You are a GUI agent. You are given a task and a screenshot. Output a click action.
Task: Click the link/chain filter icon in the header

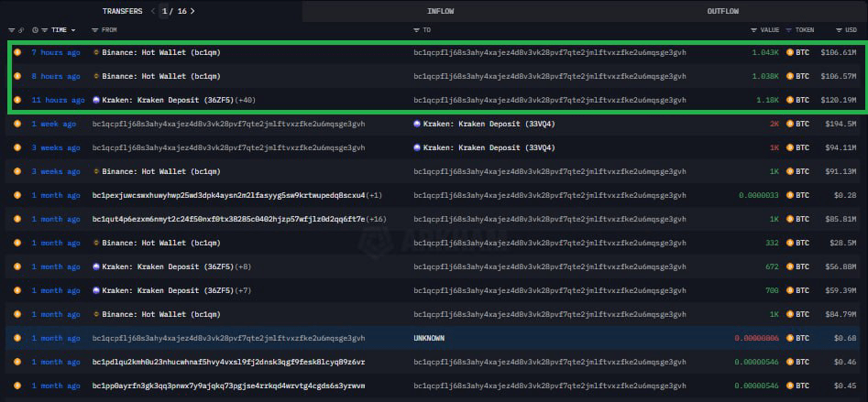[21, 30]
